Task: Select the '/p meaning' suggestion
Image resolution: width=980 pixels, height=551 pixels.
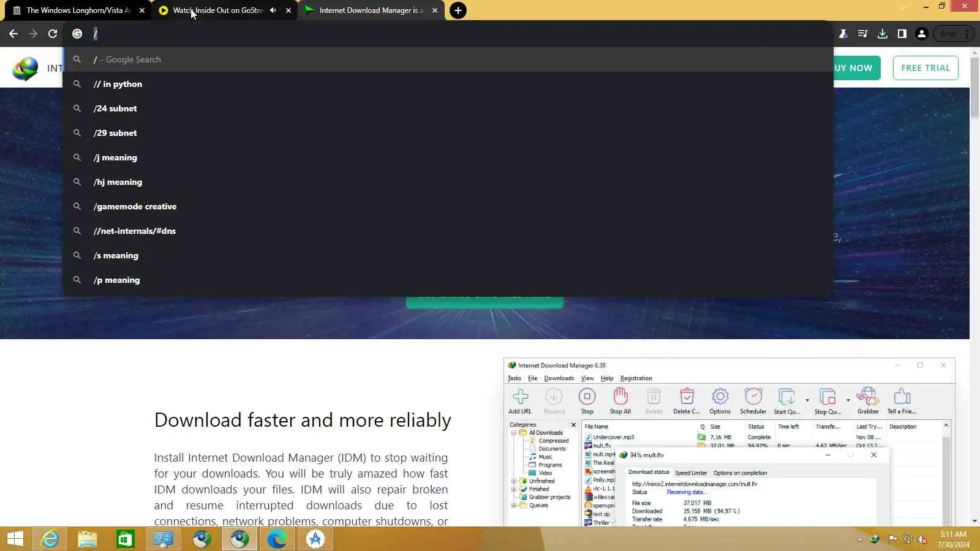Action: click(x=448, y=280)
